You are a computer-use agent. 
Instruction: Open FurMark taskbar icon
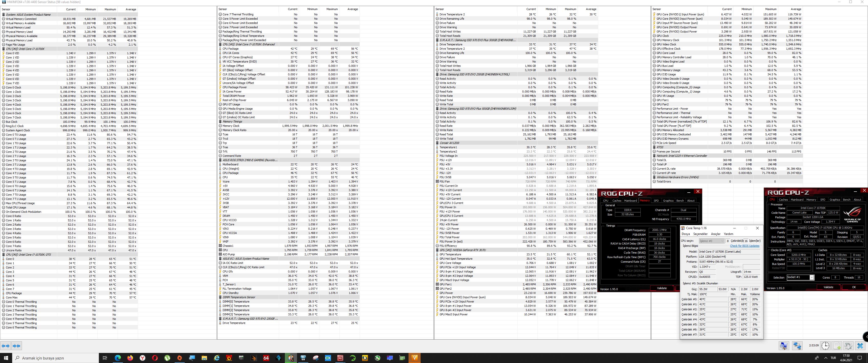229,358
